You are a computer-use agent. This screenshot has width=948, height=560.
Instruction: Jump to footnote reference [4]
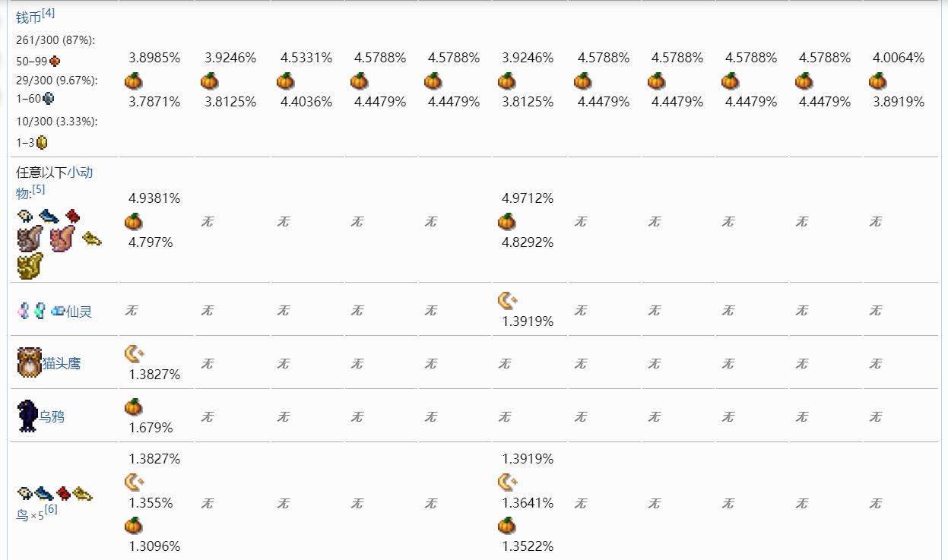click(x=48, y=13)
